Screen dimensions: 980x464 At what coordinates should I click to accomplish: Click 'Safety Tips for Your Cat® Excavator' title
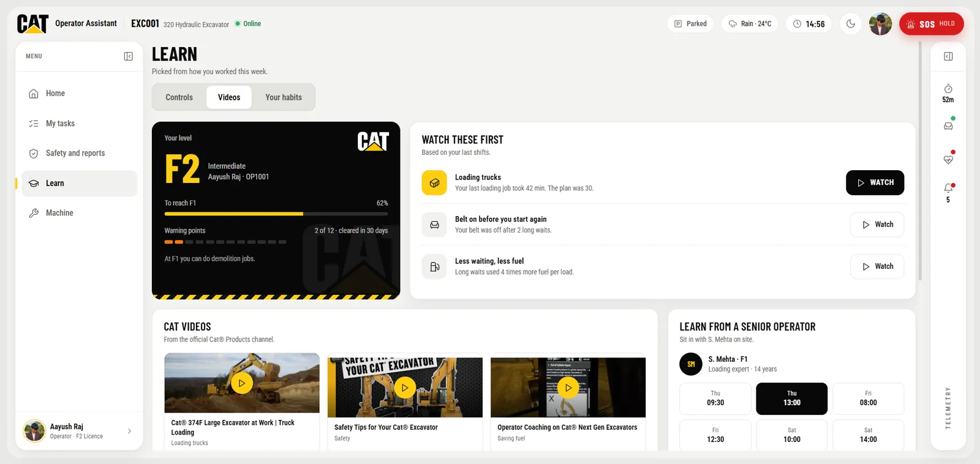pyautogui.click(x=386, y=427)
